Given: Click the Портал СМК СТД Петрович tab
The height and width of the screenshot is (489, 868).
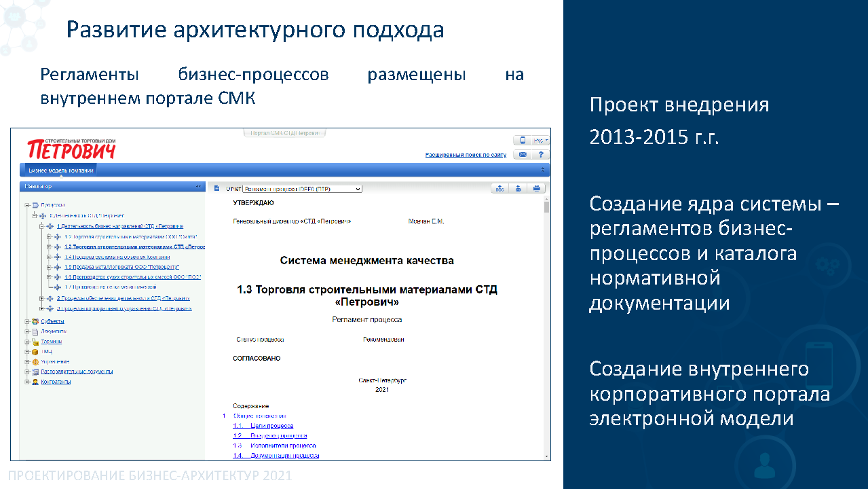Looking at the screenshot, I should 285,133.
